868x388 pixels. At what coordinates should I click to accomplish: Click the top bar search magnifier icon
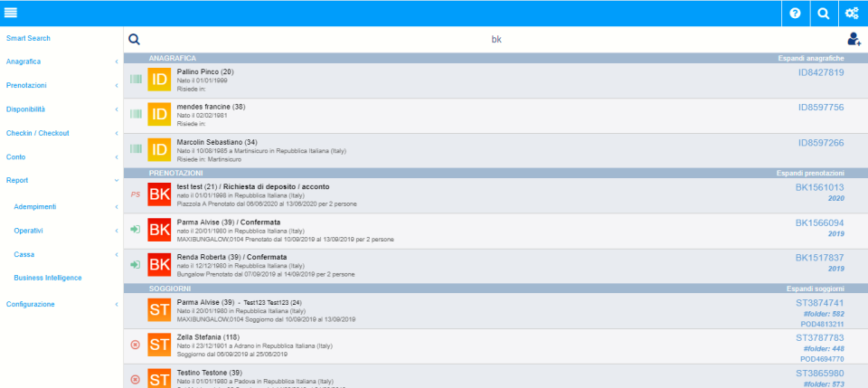(x=824, y=14)
